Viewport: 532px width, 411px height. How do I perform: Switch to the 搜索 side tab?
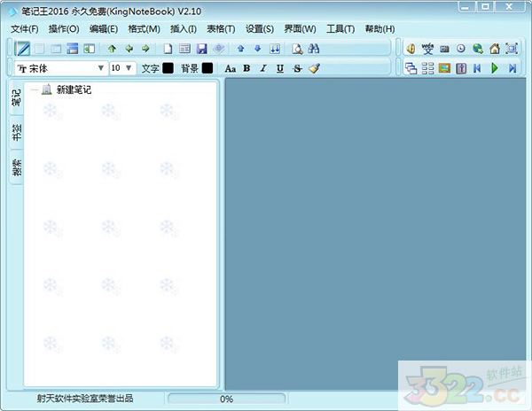[17, 167]
